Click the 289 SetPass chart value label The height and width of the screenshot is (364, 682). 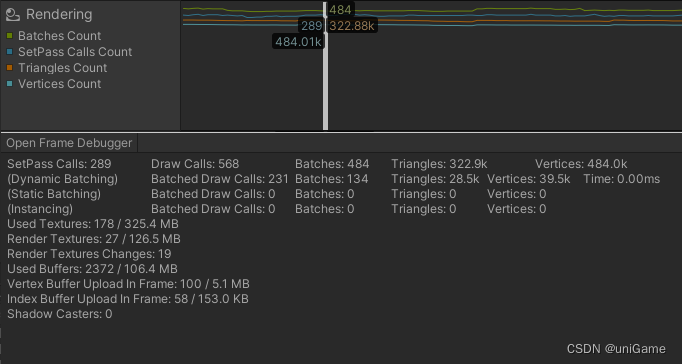pyautogui.click(x=311, y=26)
